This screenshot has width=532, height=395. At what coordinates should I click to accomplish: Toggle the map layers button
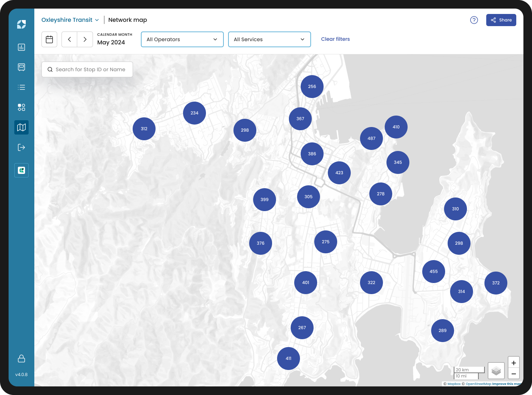point(496,371)
